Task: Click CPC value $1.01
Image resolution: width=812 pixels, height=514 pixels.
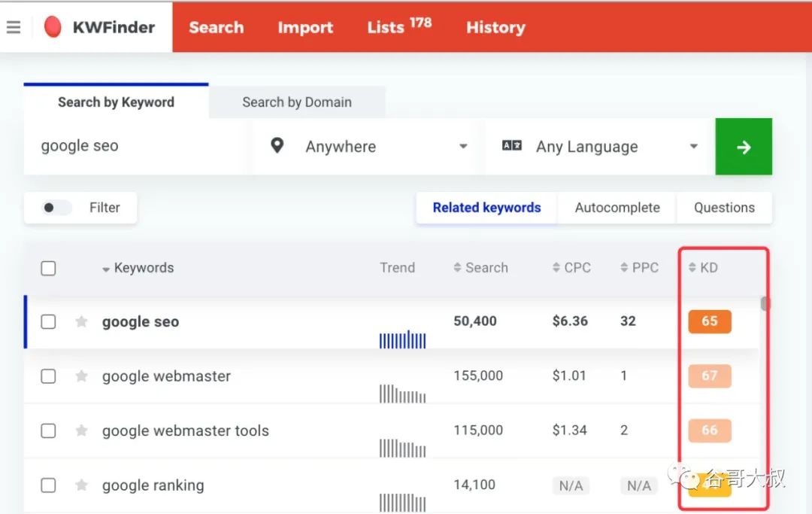Action: 569,376
